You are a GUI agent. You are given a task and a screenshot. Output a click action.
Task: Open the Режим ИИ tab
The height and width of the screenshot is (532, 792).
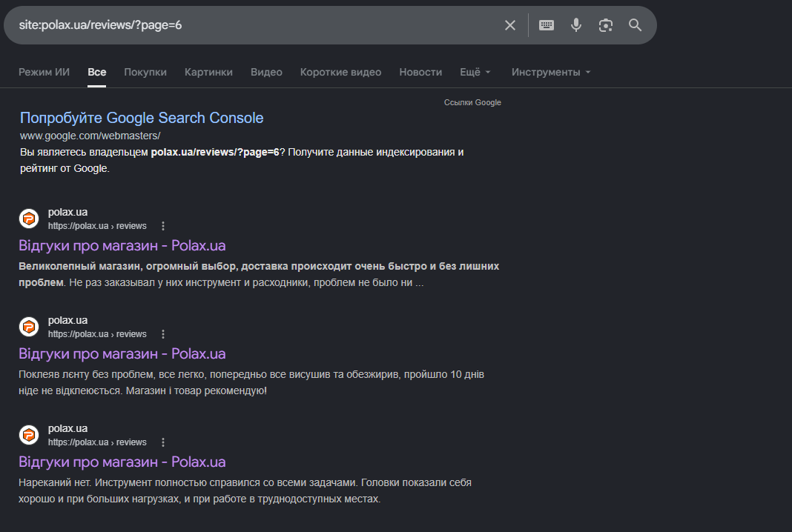(x=44, y=72)
